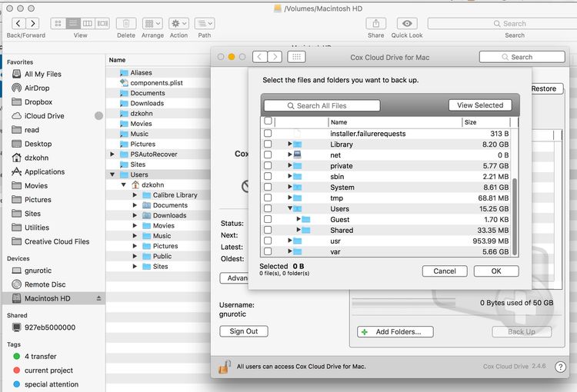Click the View Selected button
Image resolution: width=577 pixels, height=392 pixels.
point(480,105)
